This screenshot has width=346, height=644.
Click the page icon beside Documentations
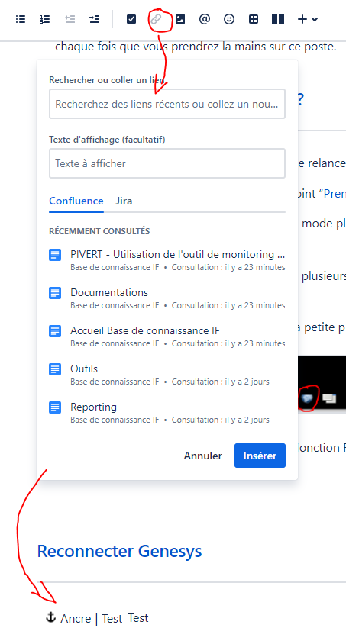55,293
